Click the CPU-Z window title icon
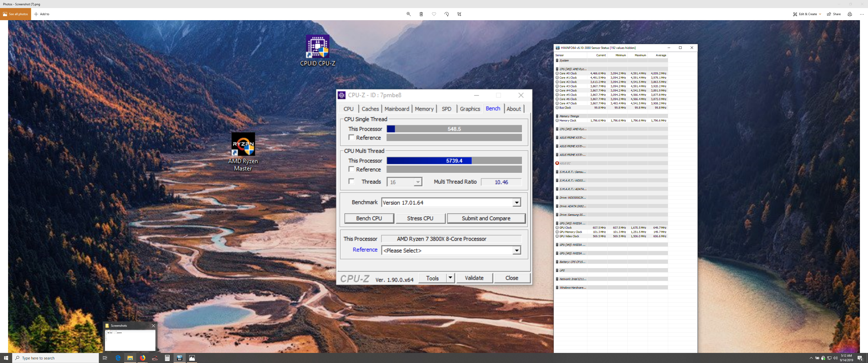 (342, 95)
